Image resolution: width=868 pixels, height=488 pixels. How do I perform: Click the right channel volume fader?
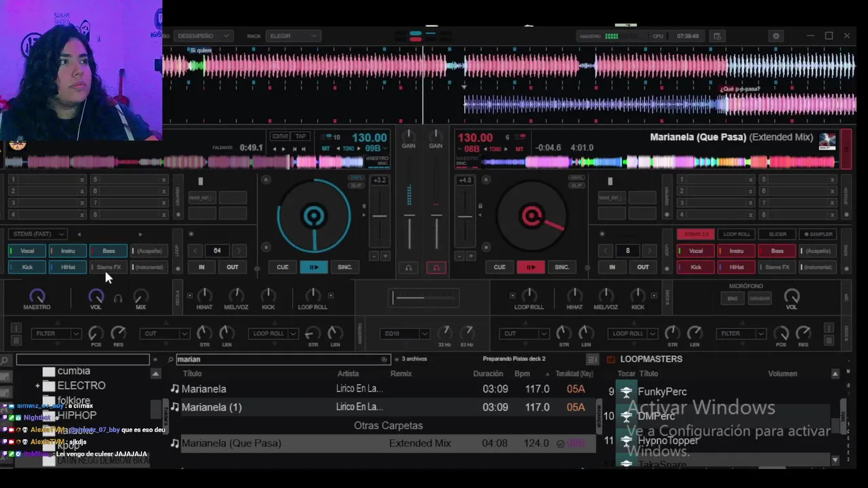click(x=436, y=217)
